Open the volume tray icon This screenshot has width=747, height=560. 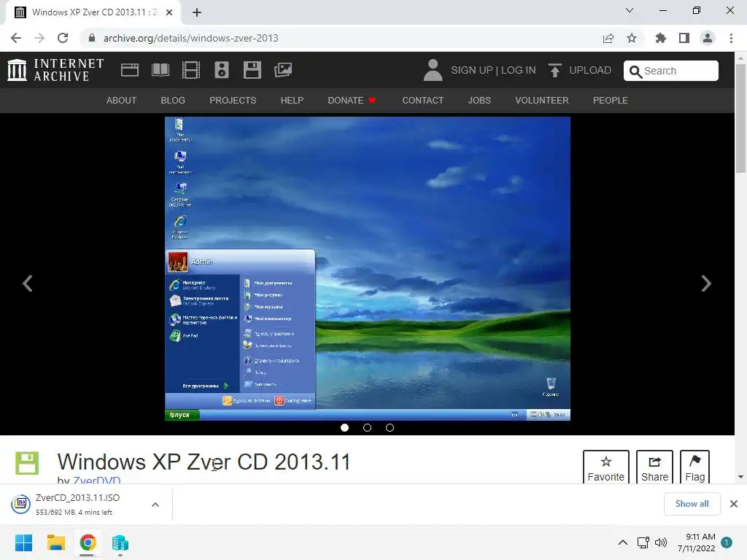tap(661, 542)
